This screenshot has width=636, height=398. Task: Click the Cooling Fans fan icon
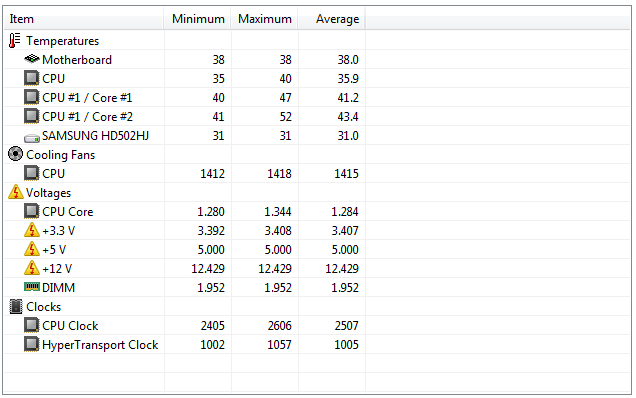point(15,154)
